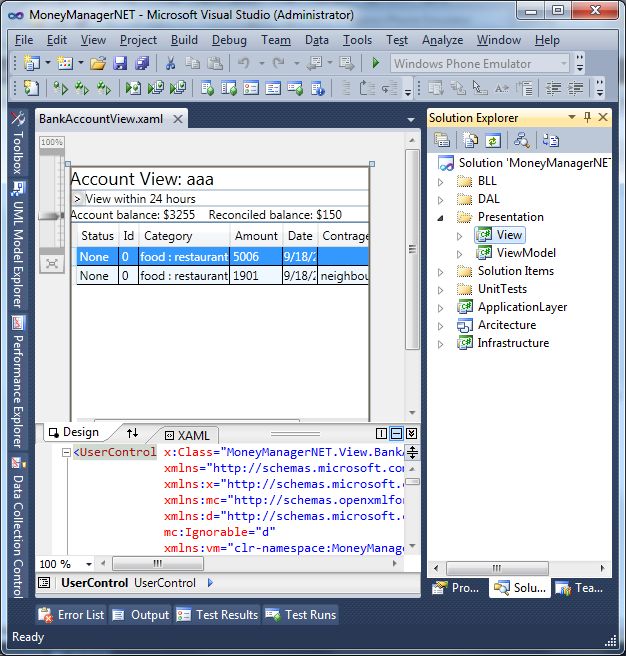The height and width of the screenshot is (656, 626).
Task: Click the Solution Explorer Refresh icon
Action: tap(493, 140)
